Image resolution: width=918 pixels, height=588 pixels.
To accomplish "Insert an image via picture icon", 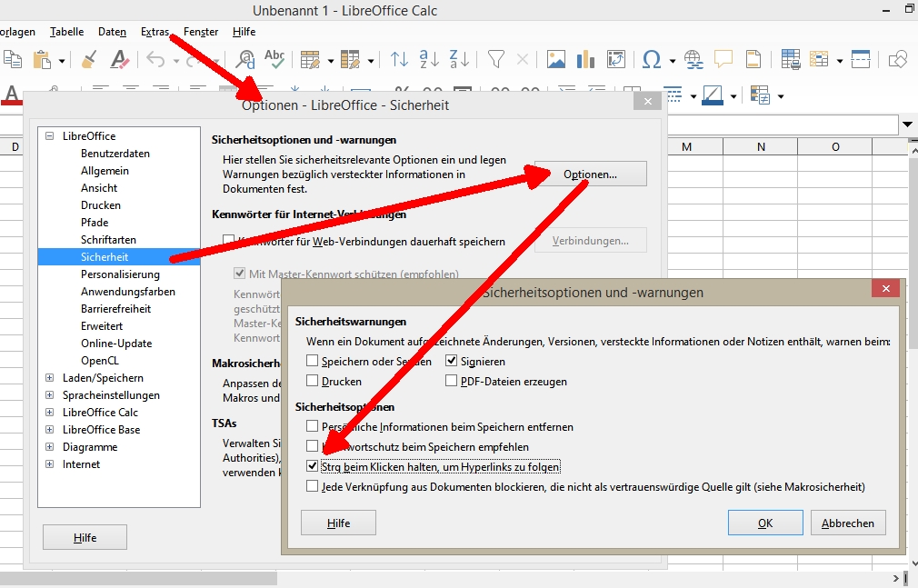I will pos(555,59).
